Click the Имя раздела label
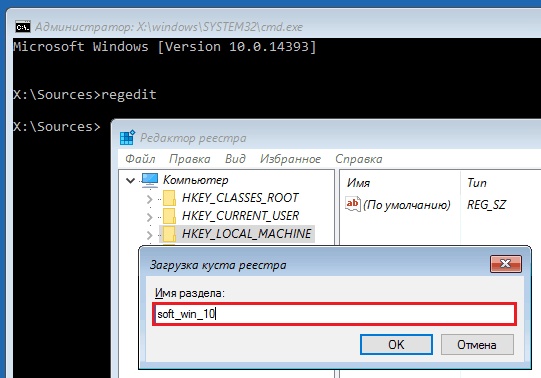541x378 pixels. point(190,293)
